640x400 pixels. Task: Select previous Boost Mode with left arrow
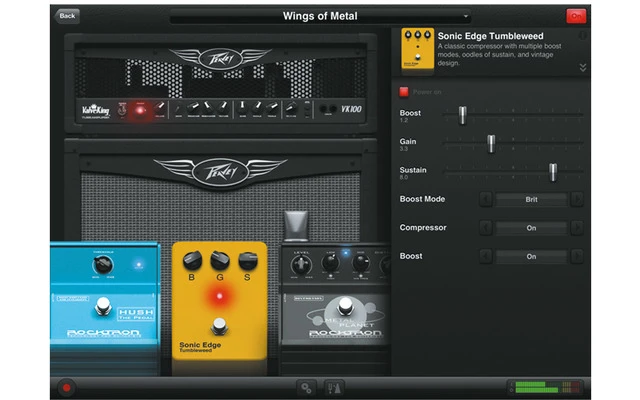(486, 200)
